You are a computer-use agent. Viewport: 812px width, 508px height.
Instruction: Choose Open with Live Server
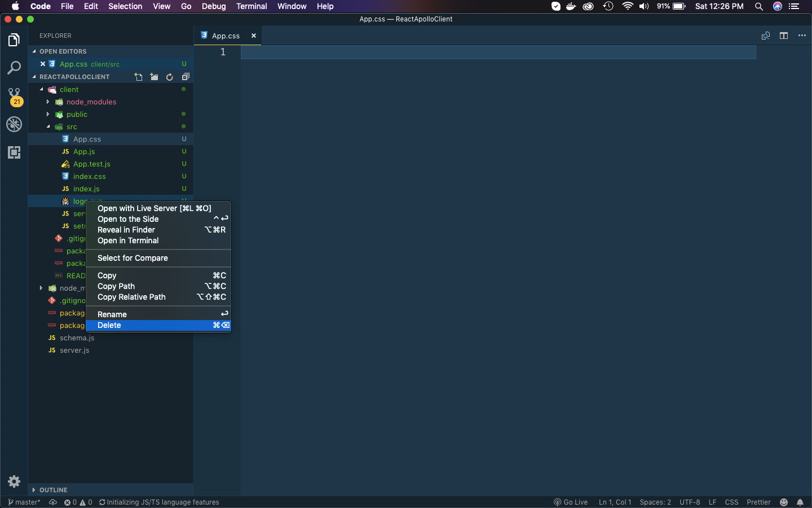tap(158, 208)
